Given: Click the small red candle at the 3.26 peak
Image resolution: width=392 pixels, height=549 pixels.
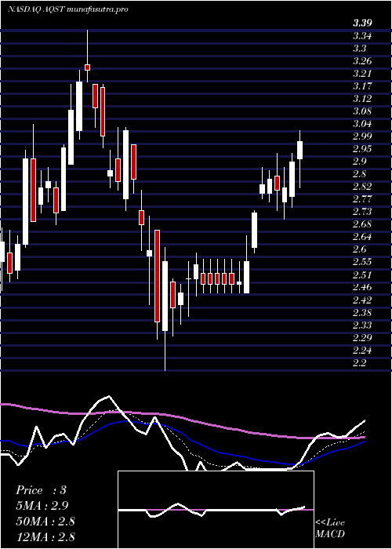Looking at the screenshot, I should pos(87,67).
